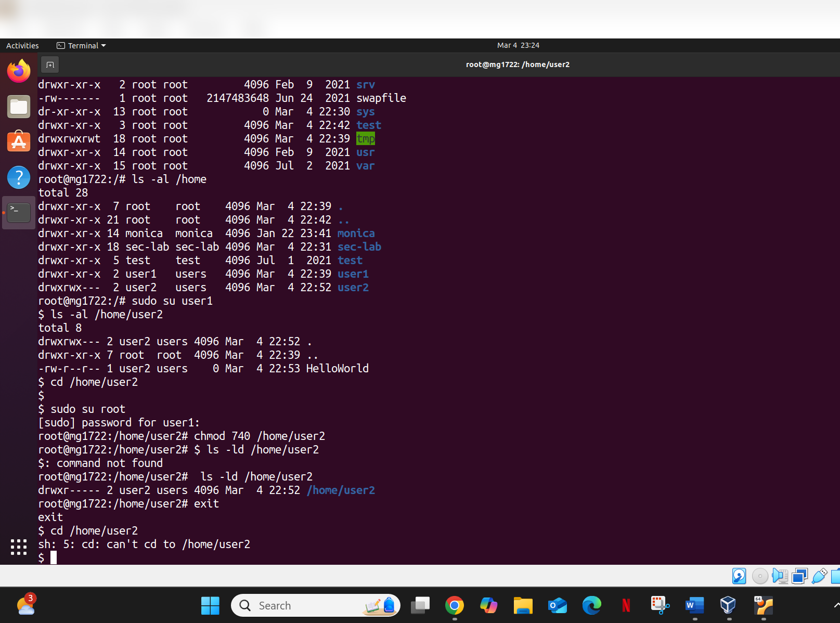Click the blue srv directory name

tap(366, 84)
